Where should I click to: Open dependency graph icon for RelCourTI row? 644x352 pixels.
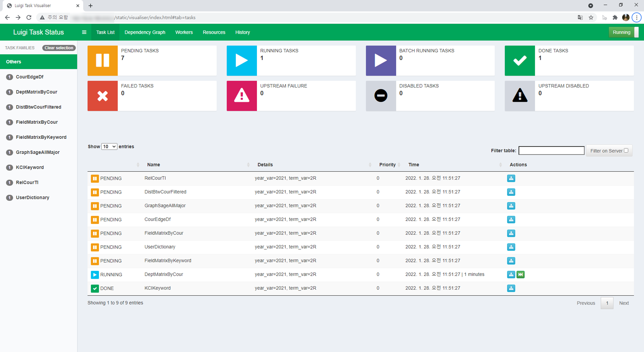tap(511, 178)
